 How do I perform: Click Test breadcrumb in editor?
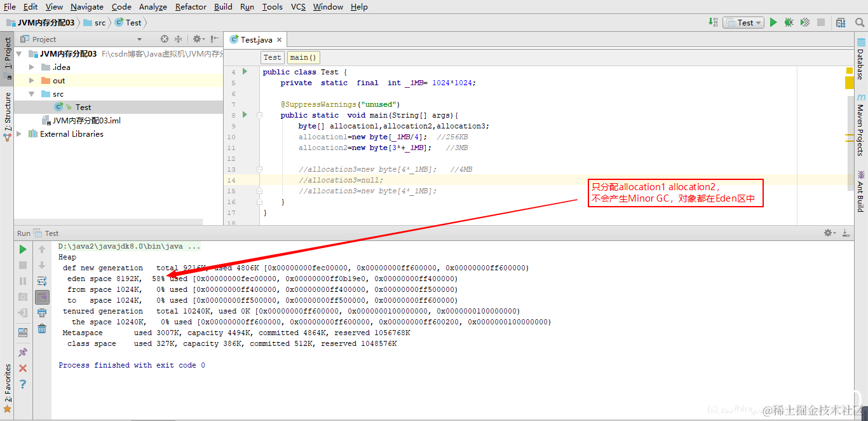click(x=273, y=57)
